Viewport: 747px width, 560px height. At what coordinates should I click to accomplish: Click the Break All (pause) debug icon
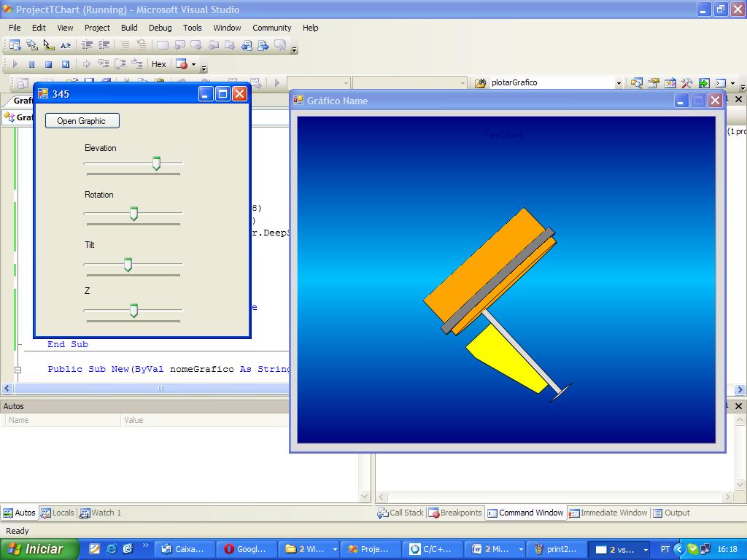coord(31,64)
